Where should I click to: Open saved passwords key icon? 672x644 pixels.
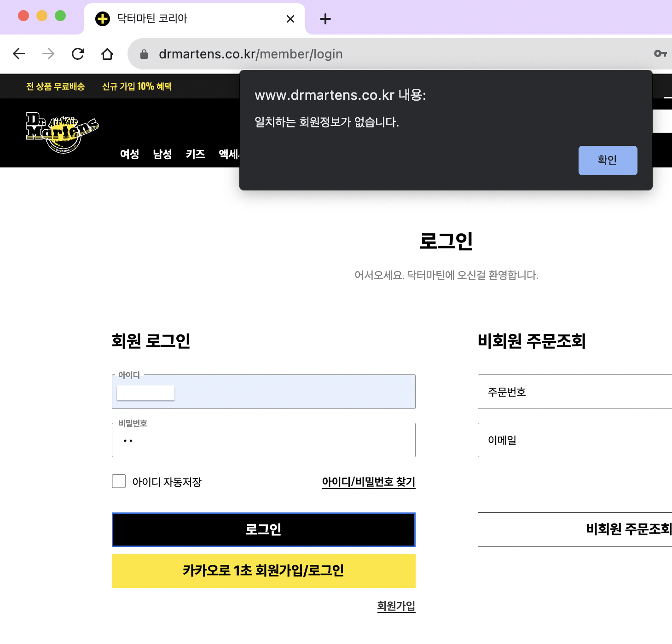[x=660, y=54]
